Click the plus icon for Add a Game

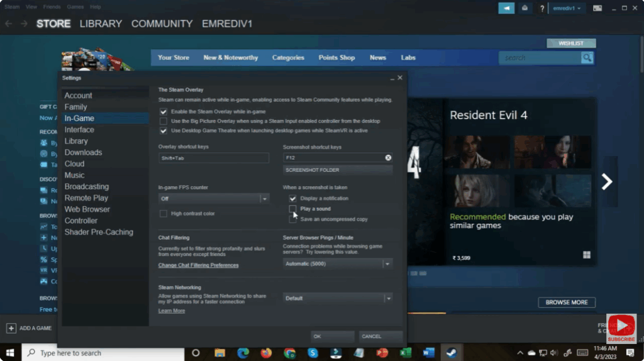point(11,328)
